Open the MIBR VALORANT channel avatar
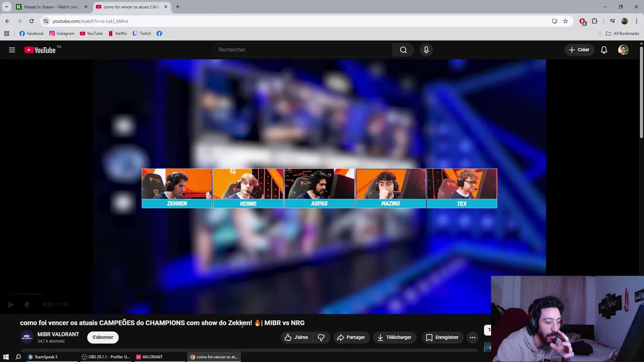The image size is (644, 362). coord(27,337)
